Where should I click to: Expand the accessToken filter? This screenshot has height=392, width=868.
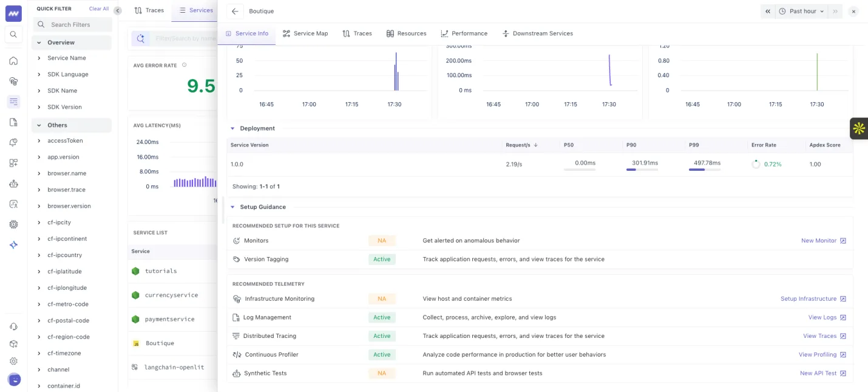39,141
